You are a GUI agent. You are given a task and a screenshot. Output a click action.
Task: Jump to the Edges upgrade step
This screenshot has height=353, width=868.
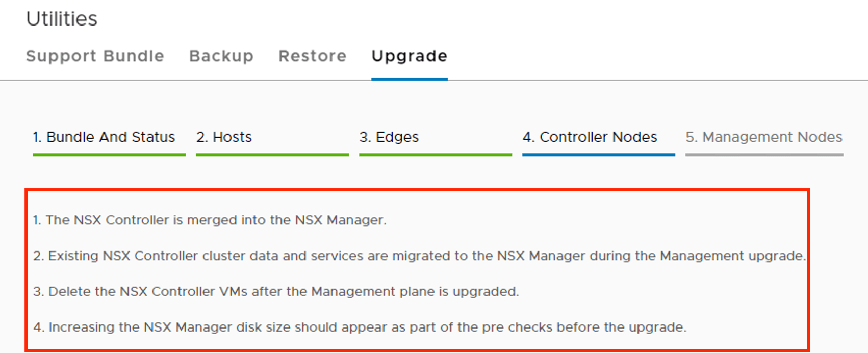coord(389,137)
